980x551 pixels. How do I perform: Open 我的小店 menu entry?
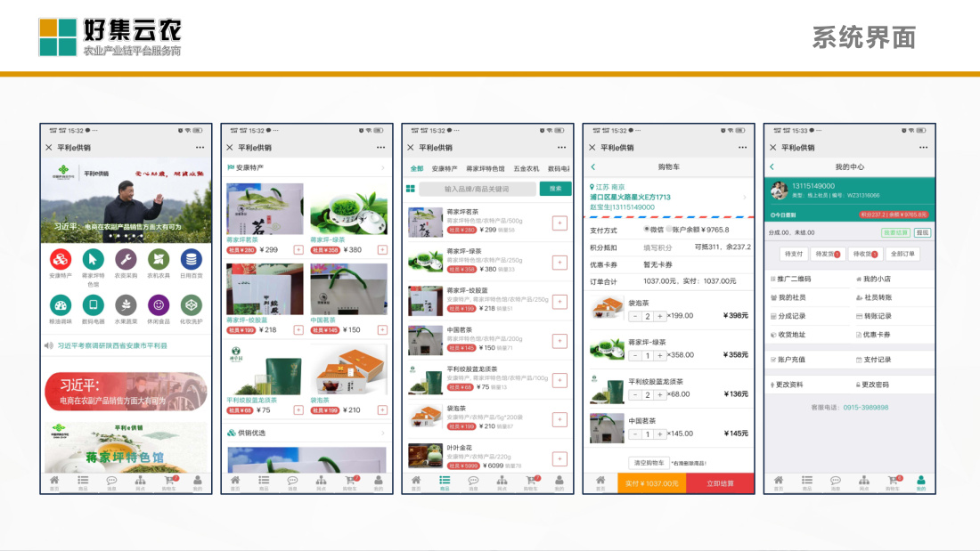(x=873, y=280)
